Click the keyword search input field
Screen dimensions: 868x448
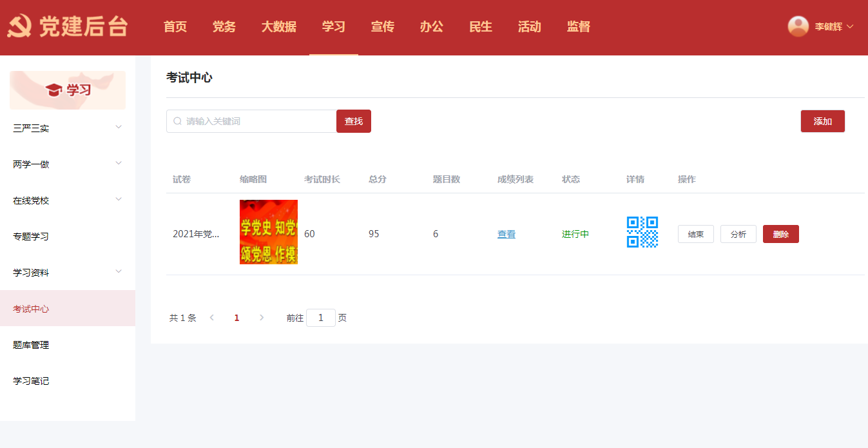point(258,121)
